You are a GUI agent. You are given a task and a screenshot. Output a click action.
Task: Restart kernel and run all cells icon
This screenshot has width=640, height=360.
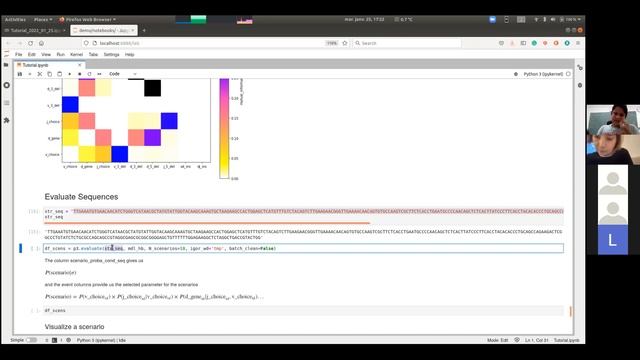point(99,74)
